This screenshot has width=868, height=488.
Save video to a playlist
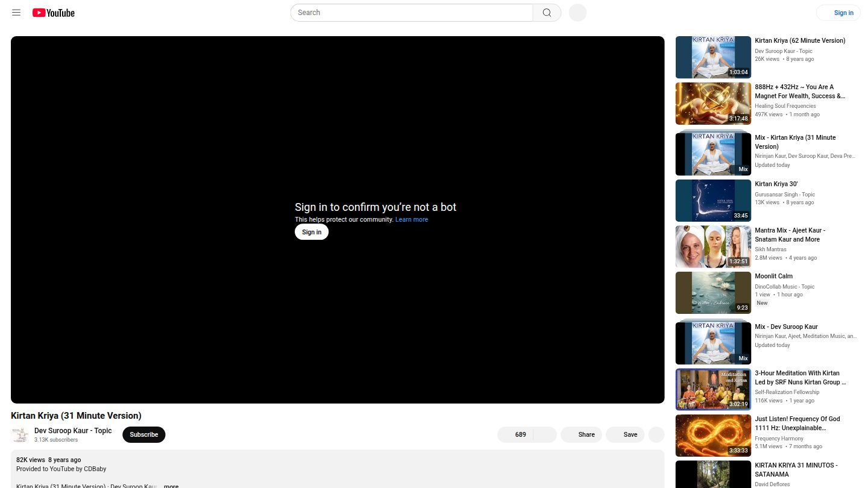coord(625,434)
